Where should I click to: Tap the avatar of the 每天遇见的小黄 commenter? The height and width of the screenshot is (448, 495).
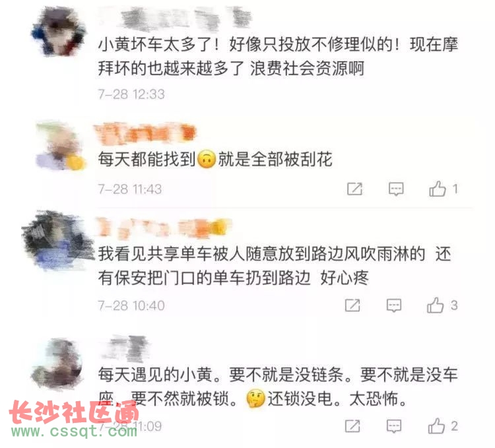pos(57,364)
